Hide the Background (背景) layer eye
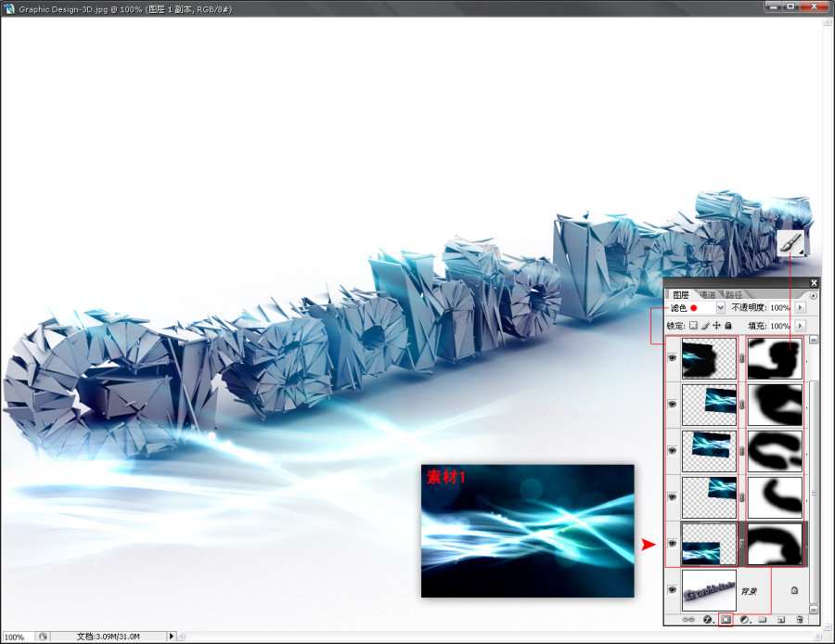Image resolution: width=835 pixels, height=644 pixels. point(673,590)
